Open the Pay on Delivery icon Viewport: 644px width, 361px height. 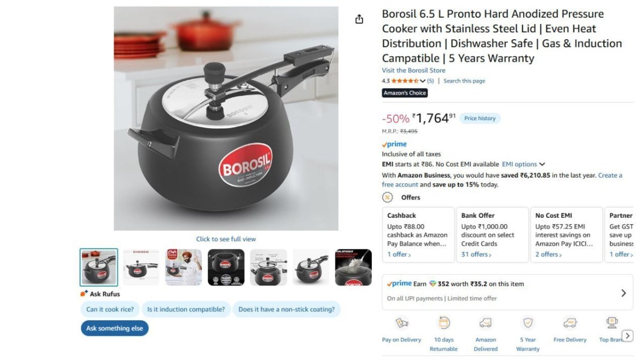point(401,323)
